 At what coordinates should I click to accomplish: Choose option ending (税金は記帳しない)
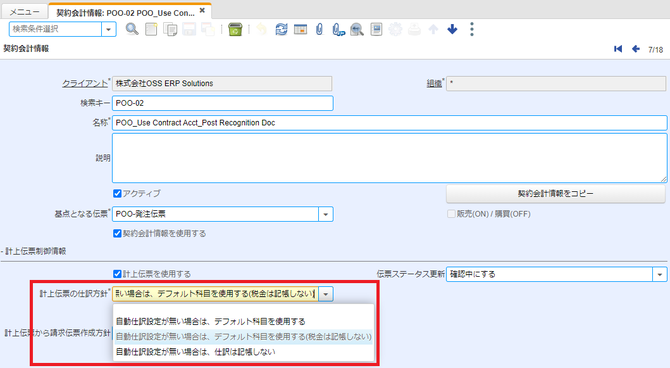click(244, 337)
